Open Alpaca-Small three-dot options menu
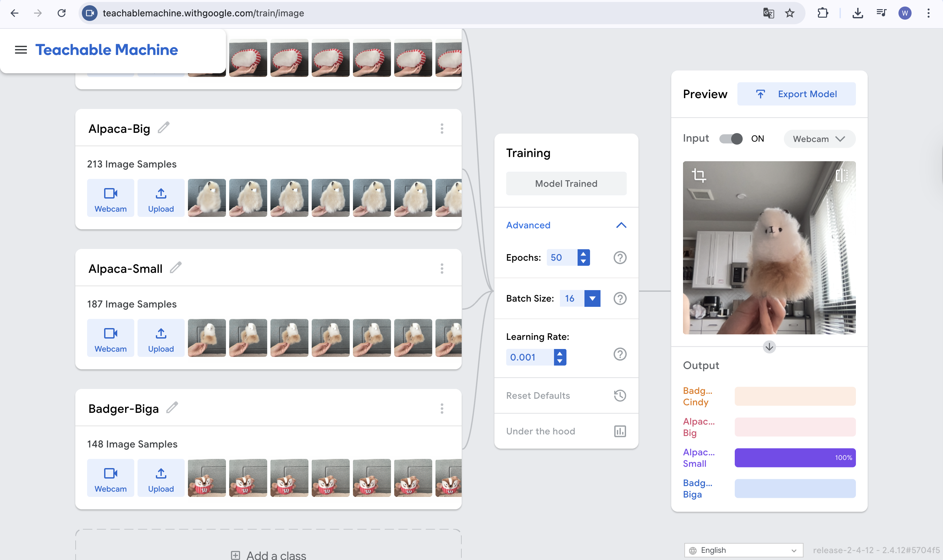This screenshot has width=943, height=560. [442, 269]
